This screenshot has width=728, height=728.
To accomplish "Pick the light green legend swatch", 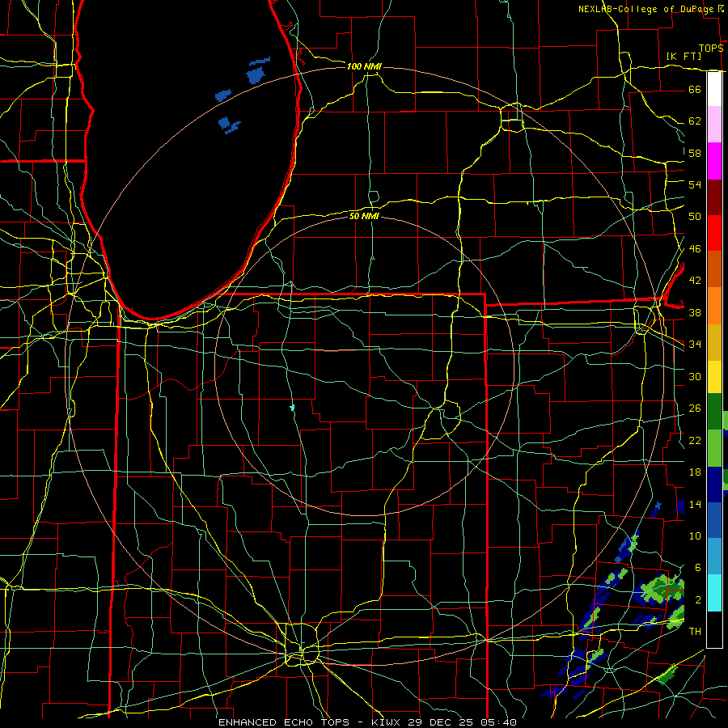I will click(x=714, y=448).
